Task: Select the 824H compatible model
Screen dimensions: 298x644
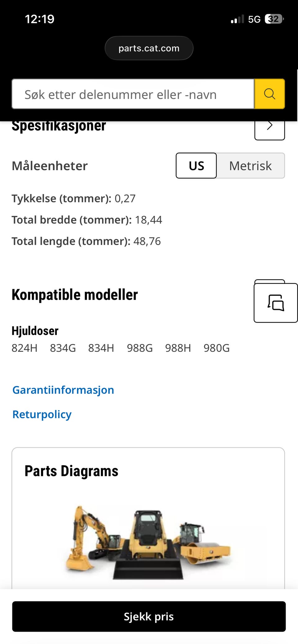Action: (x=24, y=348)
